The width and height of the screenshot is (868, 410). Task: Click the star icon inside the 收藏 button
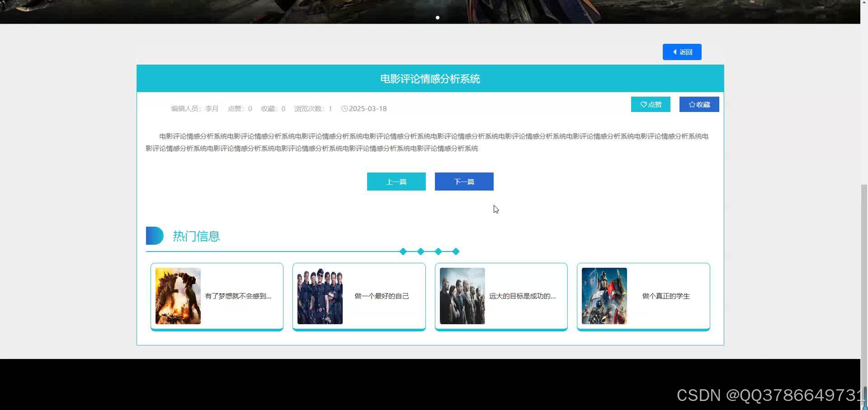[692, 104]
